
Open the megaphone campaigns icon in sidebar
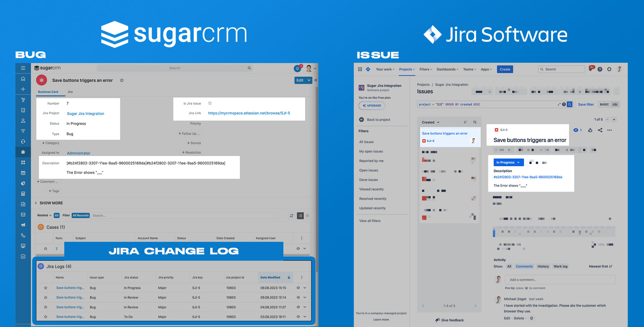coord(23,225)
